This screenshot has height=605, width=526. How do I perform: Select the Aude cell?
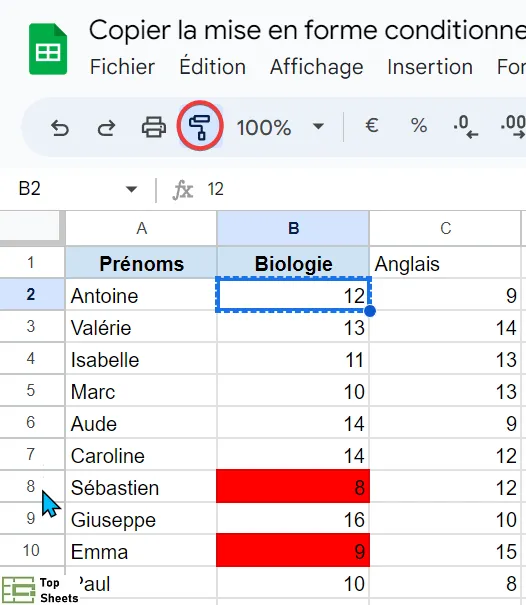pos(141,423)
